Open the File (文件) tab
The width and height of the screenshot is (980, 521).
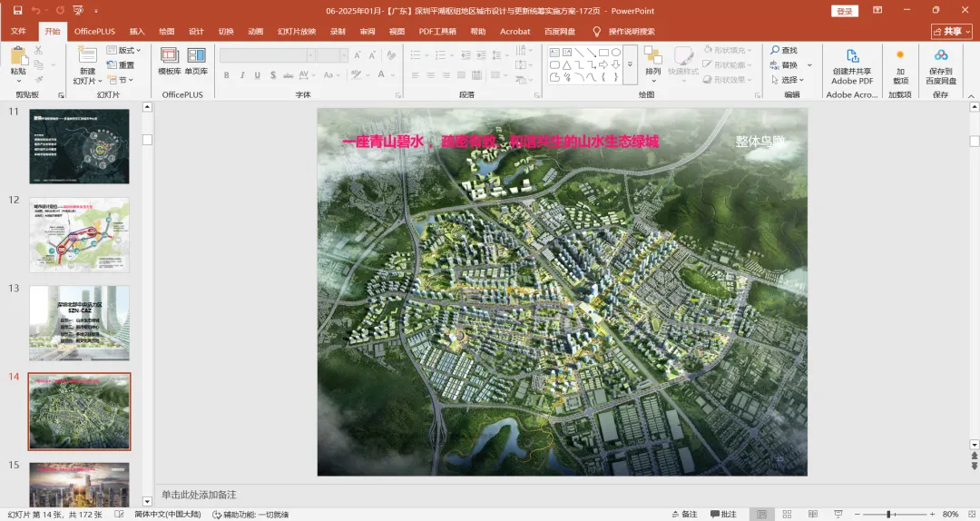click(x=19, y=31)
